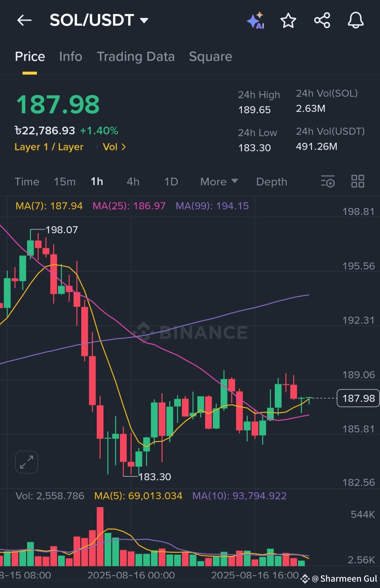Switch to the Price tab

[30, 57]
